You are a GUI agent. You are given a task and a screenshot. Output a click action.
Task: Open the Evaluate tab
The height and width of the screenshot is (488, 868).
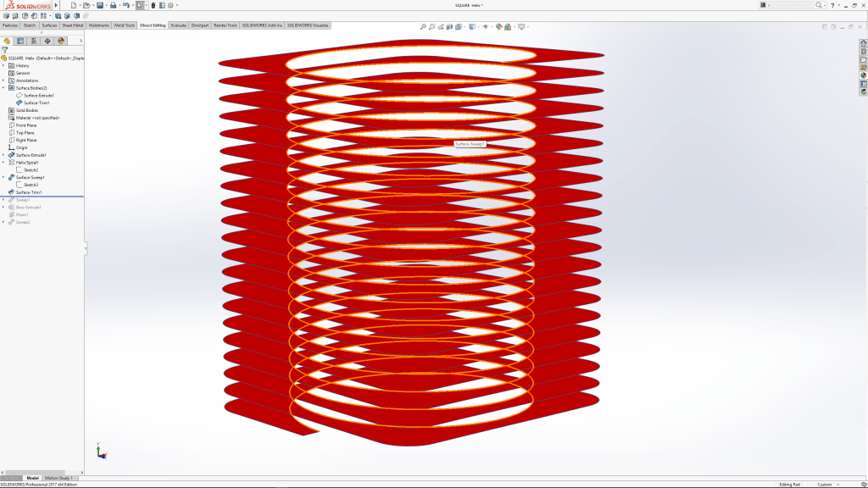pos(178,25)
